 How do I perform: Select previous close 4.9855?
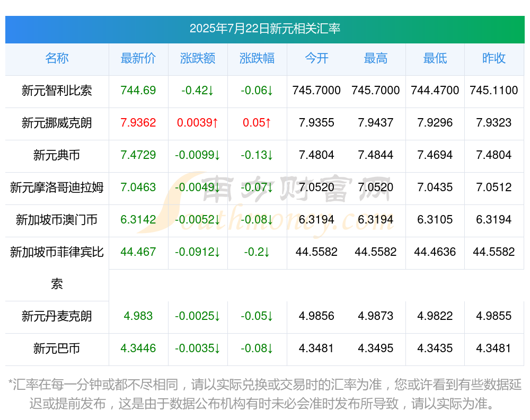click(494, 316)
